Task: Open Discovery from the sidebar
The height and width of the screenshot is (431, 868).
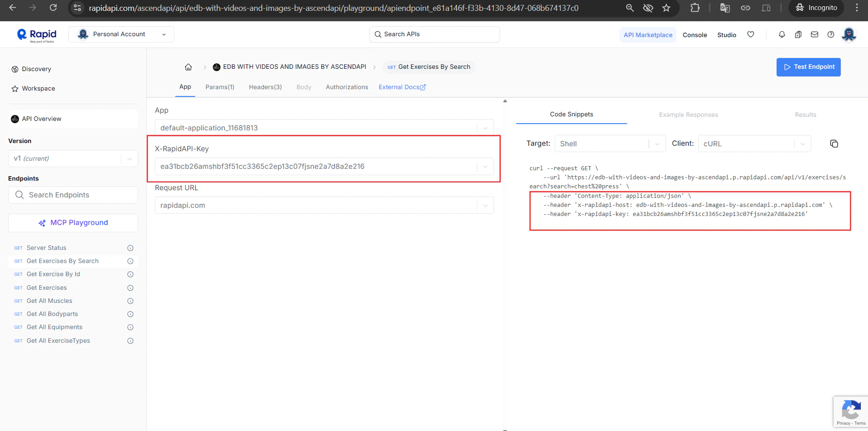Action: (x=36, y=69)
